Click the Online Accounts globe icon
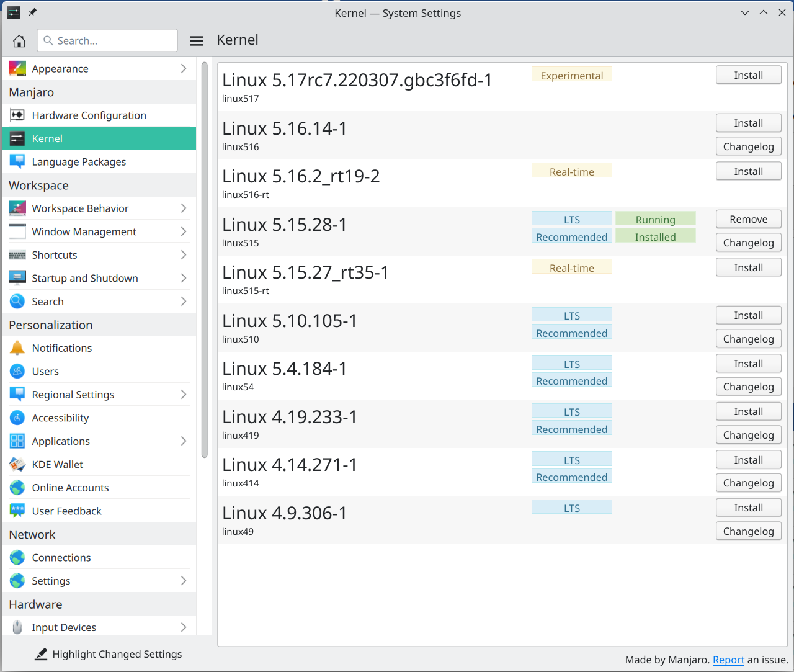The height and width of the screenshot is (672, 794). (17, 488)
